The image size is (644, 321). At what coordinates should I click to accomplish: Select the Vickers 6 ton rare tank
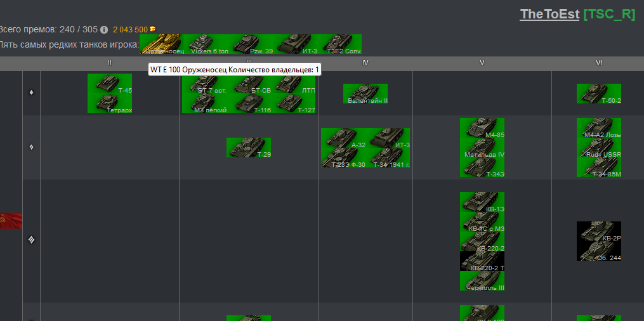point(206,44)
